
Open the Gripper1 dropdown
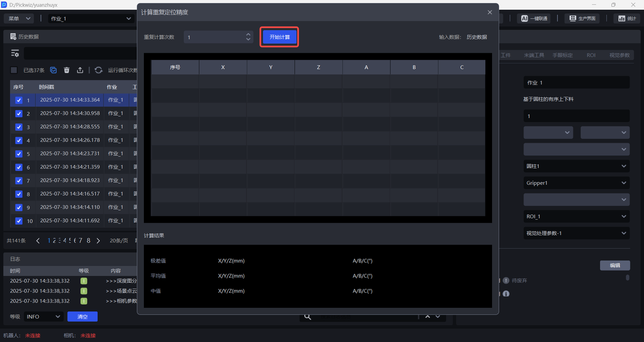(576, 183)
